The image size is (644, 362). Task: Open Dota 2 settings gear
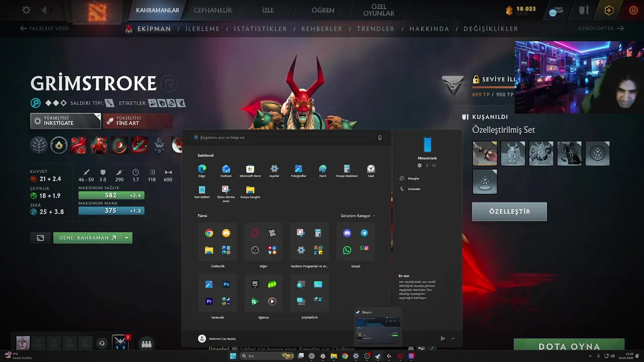[x=26, y=10]
